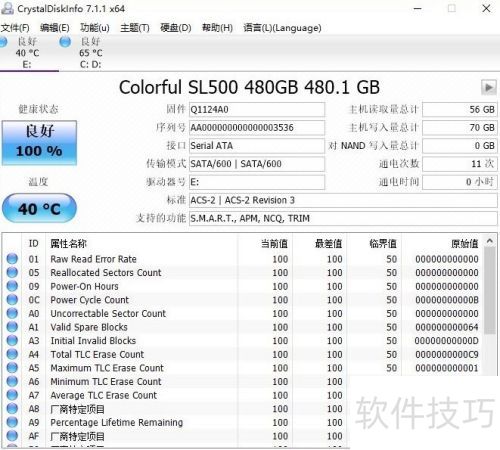
Task: Click power-on count value 11 次
Action: [460, 164]
